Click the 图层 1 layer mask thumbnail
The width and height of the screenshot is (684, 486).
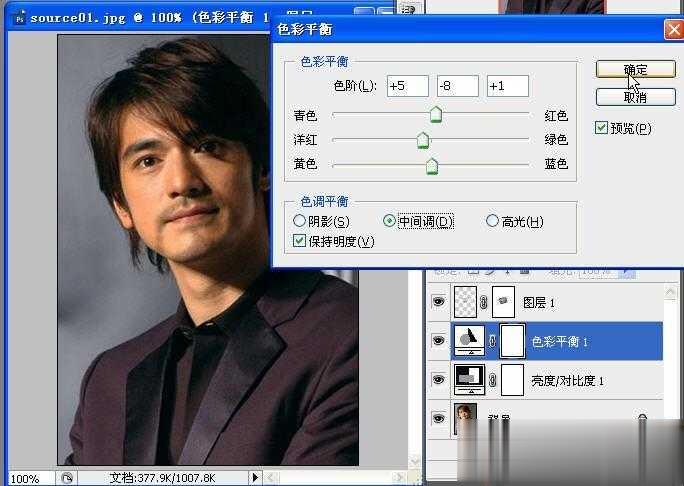503,301
